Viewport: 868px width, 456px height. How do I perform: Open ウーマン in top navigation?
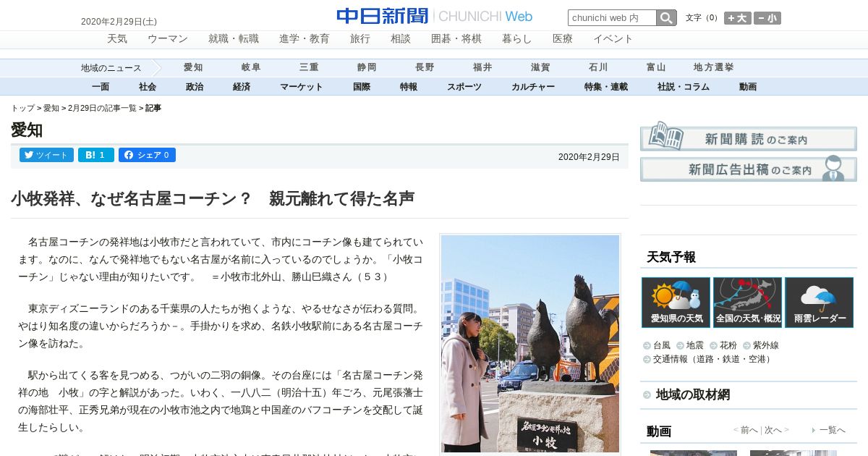click(x=168, y=39)
